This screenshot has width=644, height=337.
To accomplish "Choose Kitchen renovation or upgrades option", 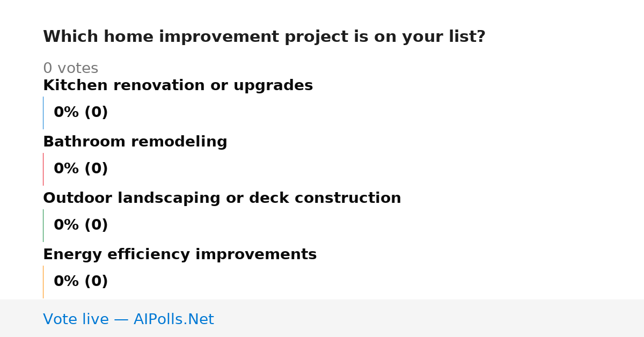I will pos(178,86).
